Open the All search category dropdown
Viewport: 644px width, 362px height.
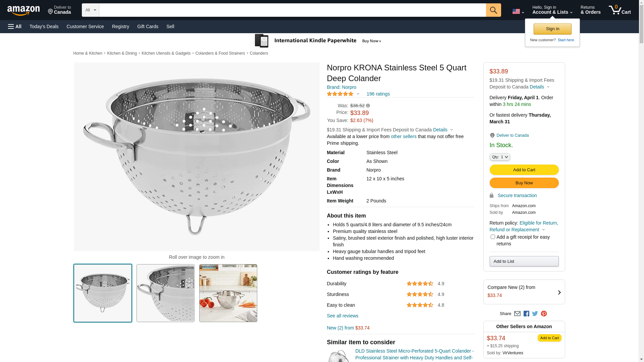pyautogui.click(x=90, y=10)
